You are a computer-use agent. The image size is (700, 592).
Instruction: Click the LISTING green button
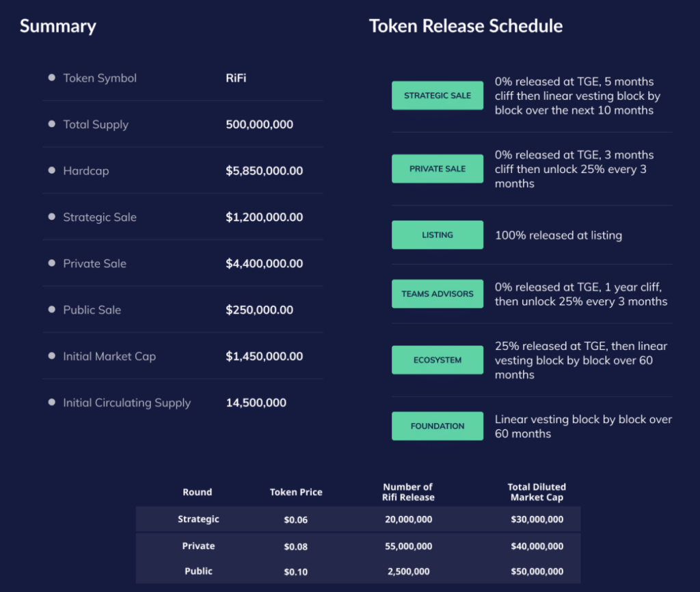tap(437, 235)
